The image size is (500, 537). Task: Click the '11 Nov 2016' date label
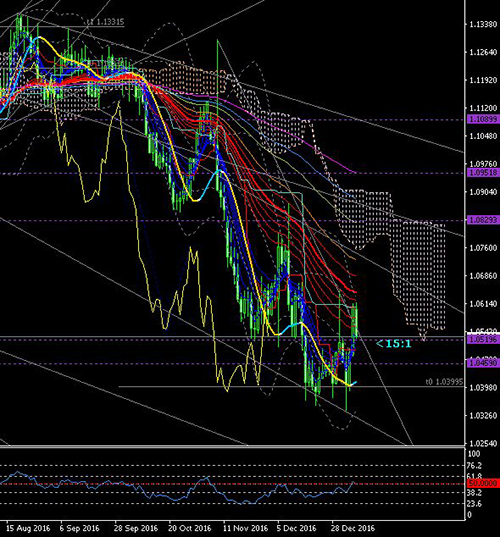(245, 528)
